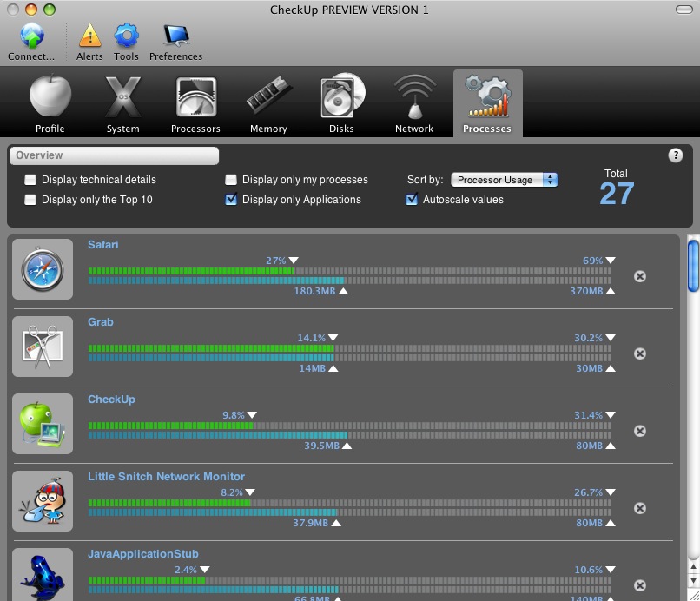Click Safari's 180.3MB memory marker
Screen dimensions: 700x601
[343, 291]
